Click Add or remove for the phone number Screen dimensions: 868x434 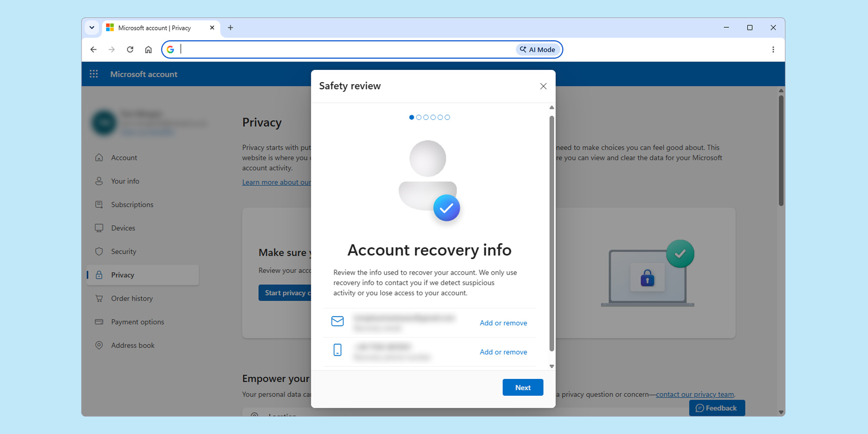(x=503, y=352)
